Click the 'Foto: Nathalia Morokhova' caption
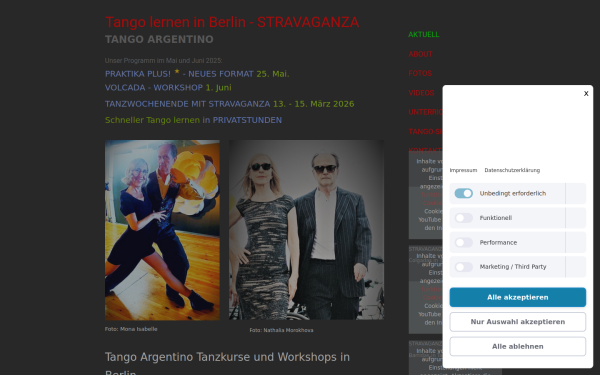 pos(281,330)
